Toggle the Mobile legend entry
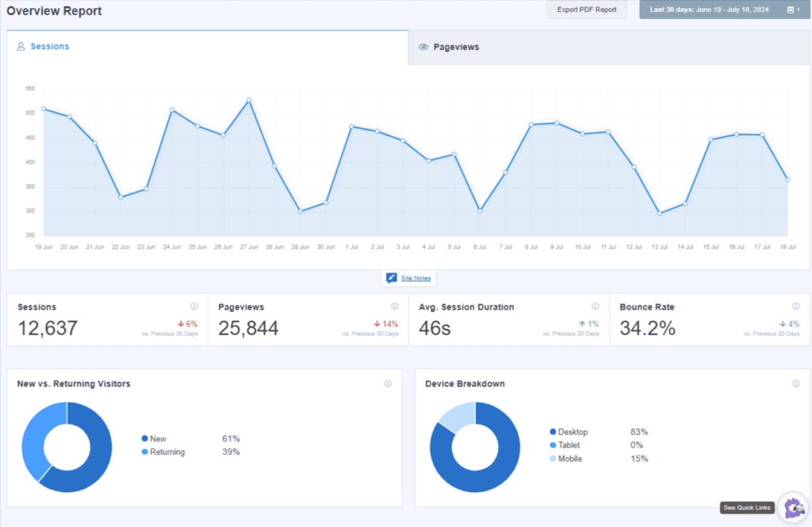Image resolution: width=812 pixels, height=527 pixels. coord(570,459)
